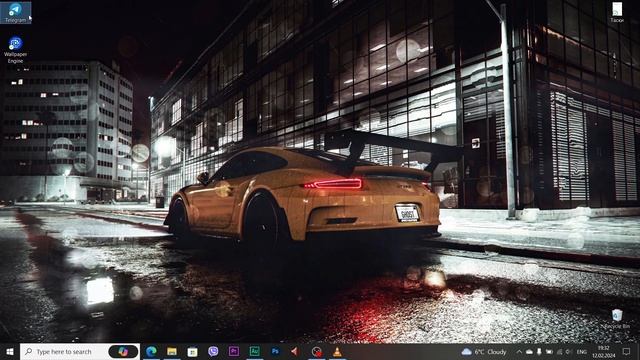This screenshot has width=640, height=360.
Task: Open the clock showing 12.02.2024
Action: 604,352
